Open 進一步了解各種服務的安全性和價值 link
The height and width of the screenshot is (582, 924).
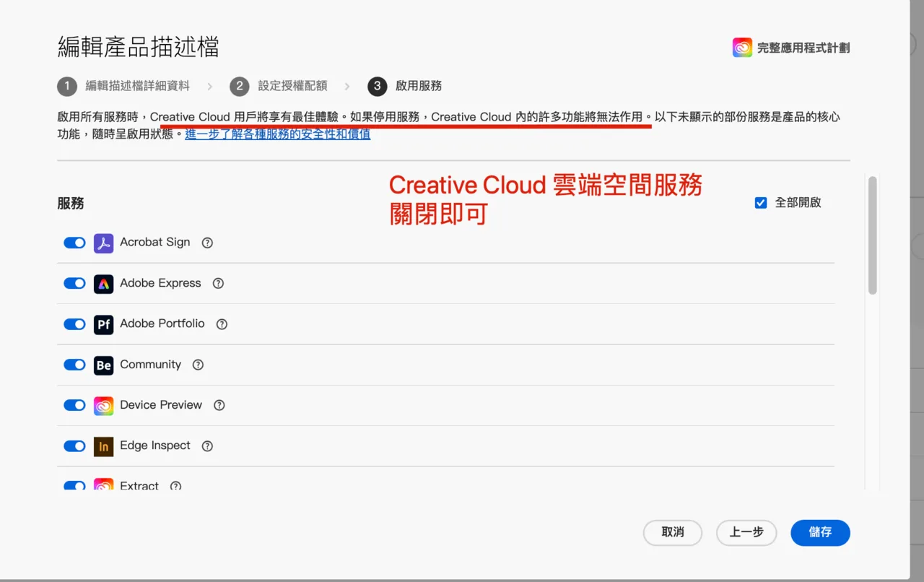pyautogui.click(x=278, y=134)
